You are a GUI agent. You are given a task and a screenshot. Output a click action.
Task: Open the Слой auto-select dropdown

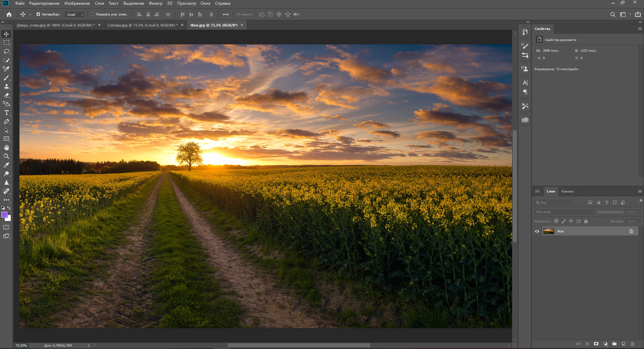tap(75, 14)
